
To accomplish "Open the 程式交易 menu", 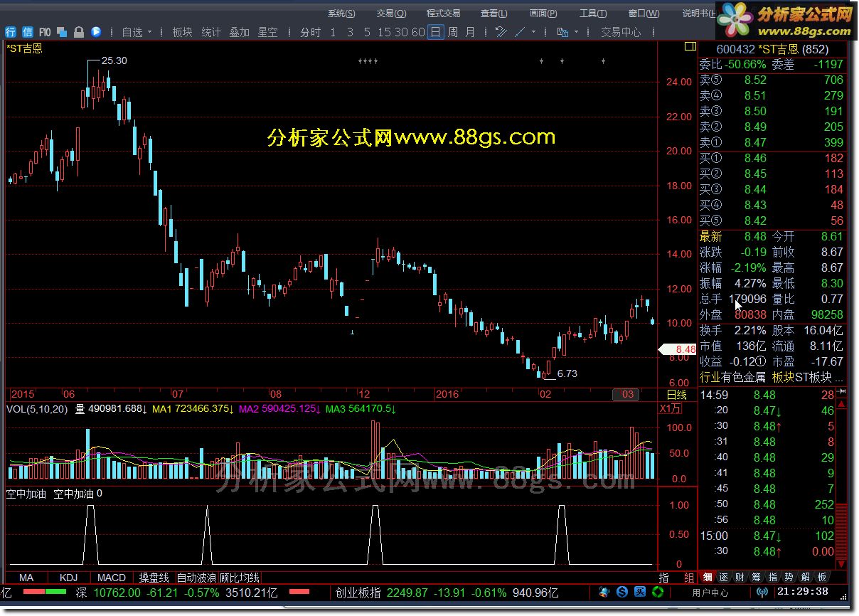I will (443, 14).
